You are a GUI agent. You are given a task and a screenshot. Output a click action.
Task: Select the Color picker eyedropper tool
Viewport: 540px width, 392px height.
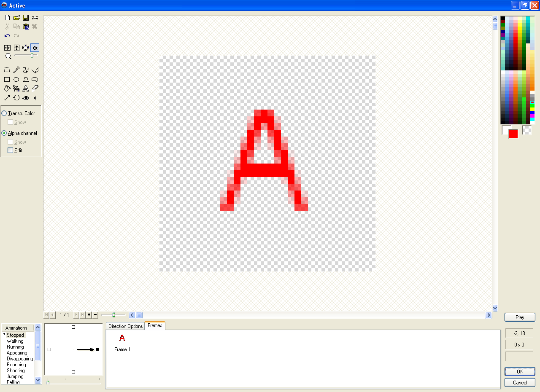tap(16, 70)
